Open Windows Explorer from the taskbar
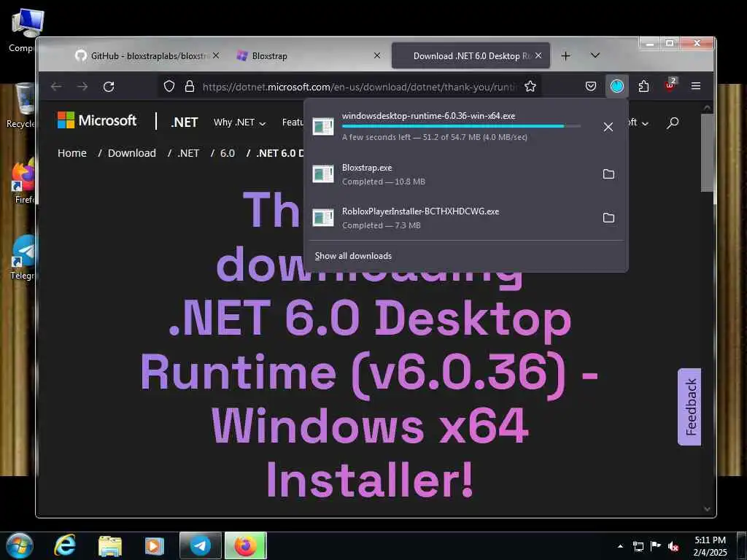 [x=110, y=546]
